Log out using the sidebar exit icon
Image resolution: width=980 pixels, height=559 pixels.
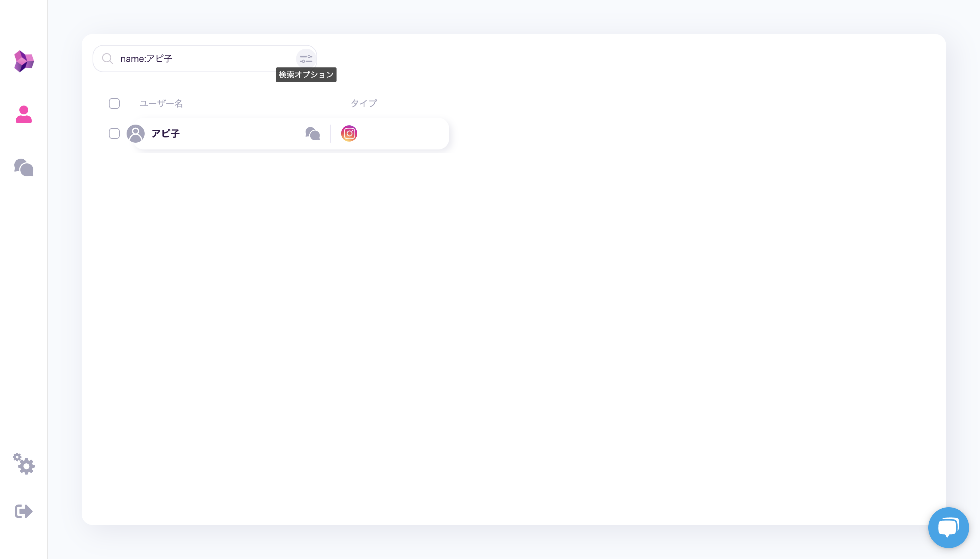point(24,511)
